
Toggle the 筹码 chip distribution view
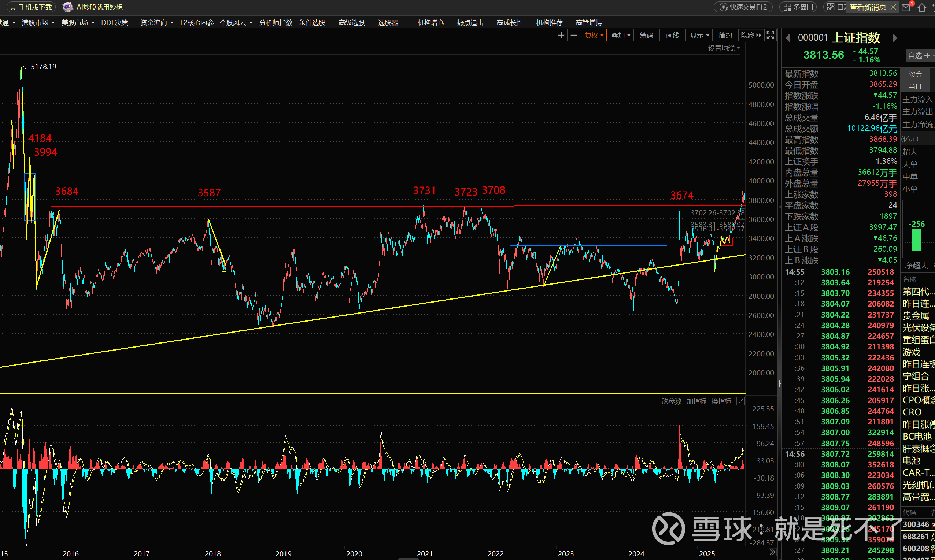[646, 36]
